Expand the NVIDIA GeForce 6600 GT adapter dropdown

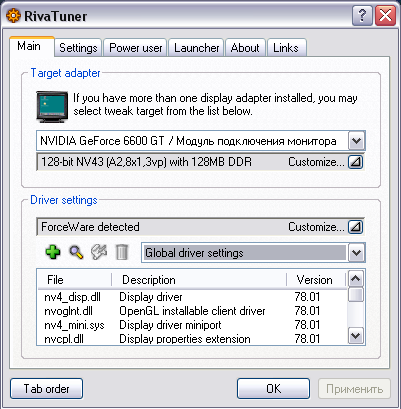pos(357,141)
